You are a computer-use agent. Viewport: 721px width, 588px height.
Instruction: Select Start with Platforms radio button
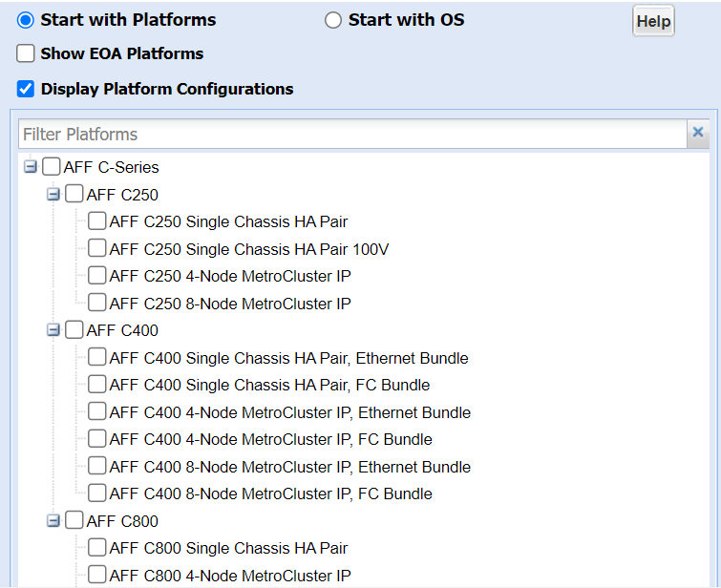(26, 20)
